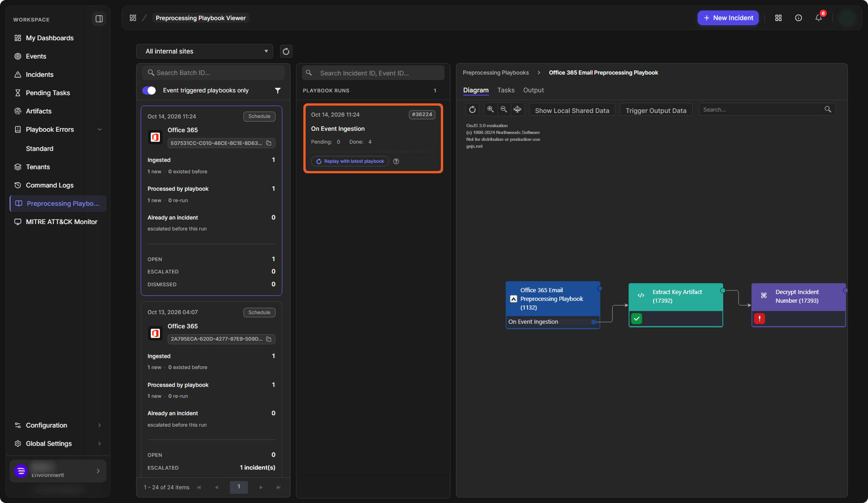Click Preprocessing Playbooks breadcrumb link
Image resolution: width=868 pixels, height=503 pixels.
tap(496, 73)
